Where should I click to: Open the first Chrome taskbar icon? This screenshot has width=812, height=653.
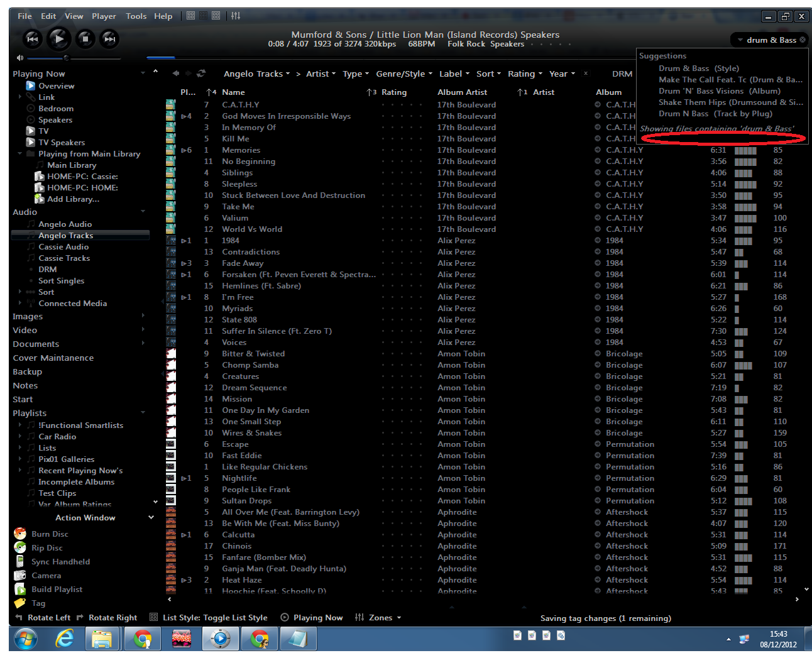pos(143,639)
